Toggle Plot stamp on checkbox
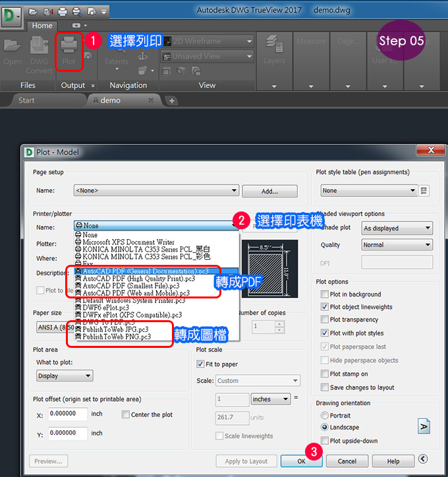 (325, 374)
